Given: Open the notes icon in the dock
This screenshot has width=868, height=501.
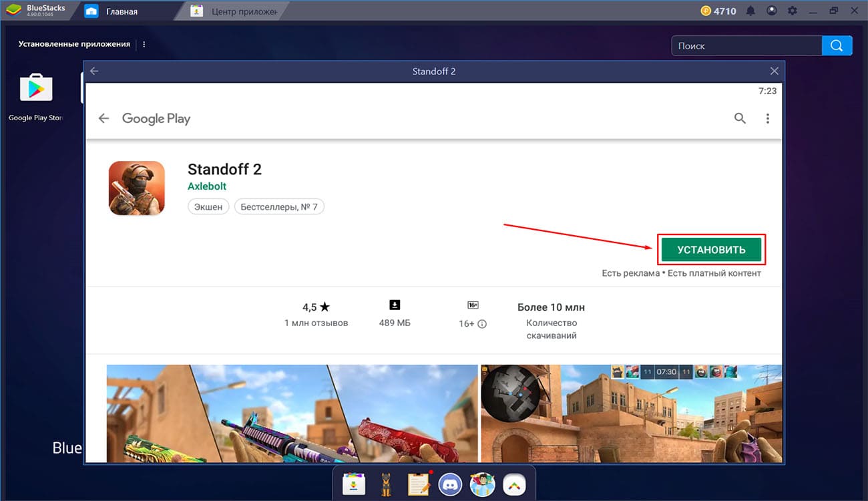Looking at the screenshot, I should tap(418, 483).
